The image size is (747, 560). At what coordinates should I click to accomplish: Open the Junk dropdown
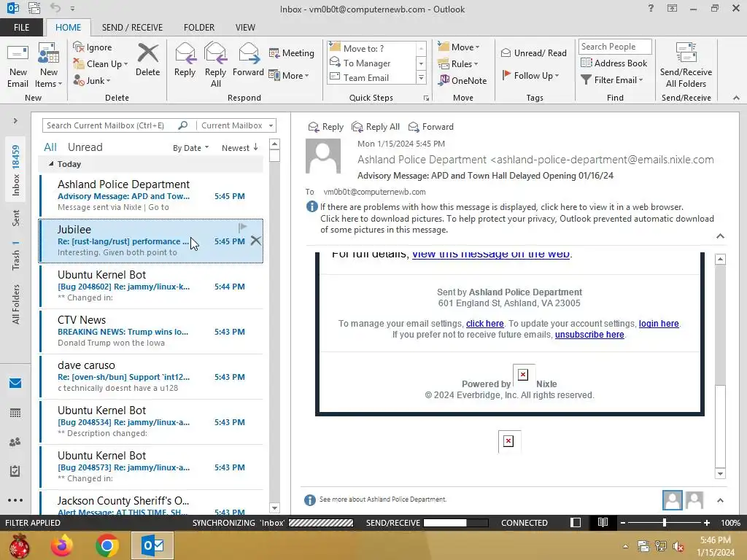92,80
